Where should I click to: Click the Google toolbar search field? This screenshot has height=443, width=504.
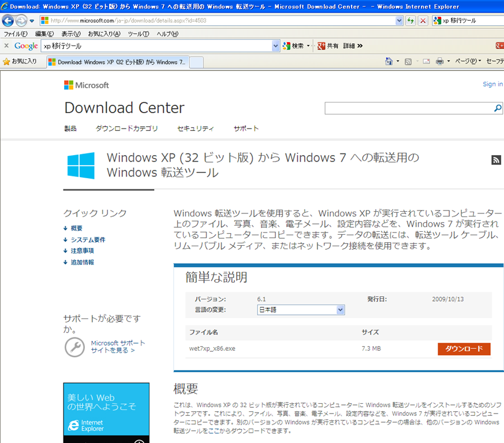coord(157,46)
